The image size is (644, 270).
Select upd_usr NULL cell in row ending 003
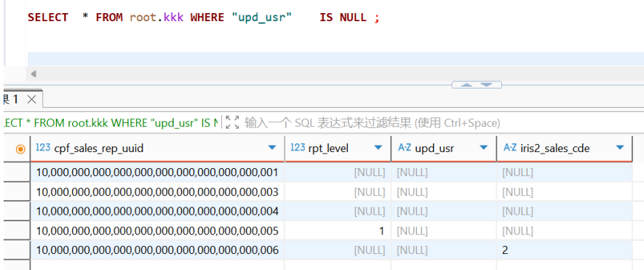point(444,191)
